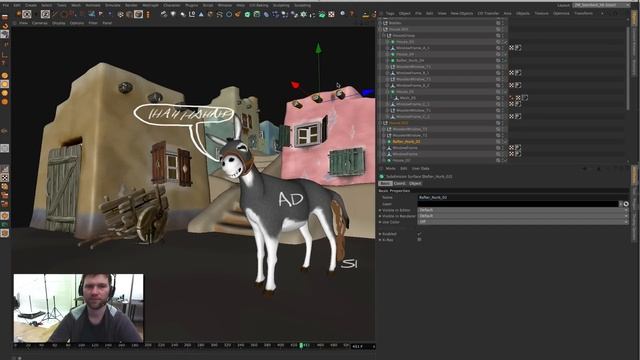Open the viewport Cameras menu
The width and height of the screenshot is (640, 360).
[40, 23]
